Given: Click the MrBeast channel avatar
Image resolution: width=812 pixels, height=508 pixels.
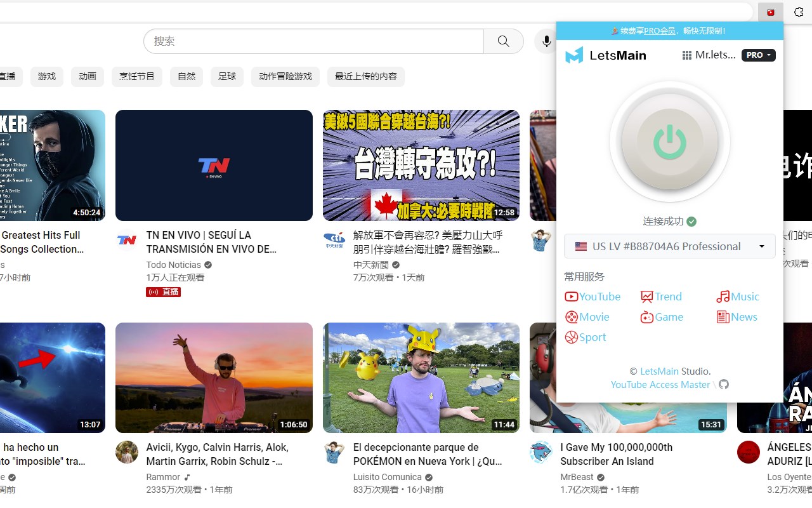Looking at the screenshot, I should pos(541,452).
